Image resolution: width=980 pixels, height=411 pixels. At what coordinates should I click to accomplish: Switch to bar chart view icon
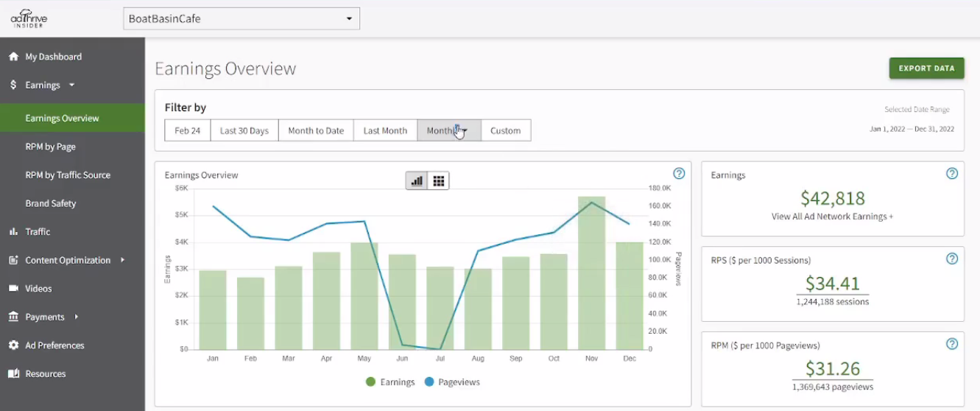tap(417, 180)
